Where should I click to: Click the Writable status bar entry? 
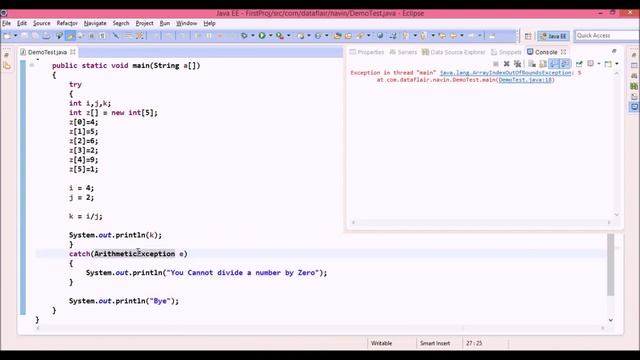click(x=382, y=343)
